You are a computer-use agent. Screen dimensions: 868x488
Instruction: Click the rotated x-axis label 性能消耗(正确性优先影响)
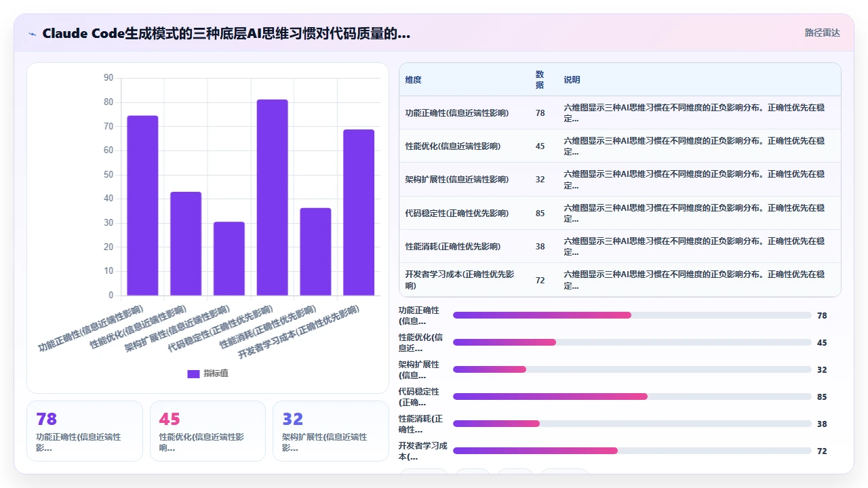(x=268, y=327)
